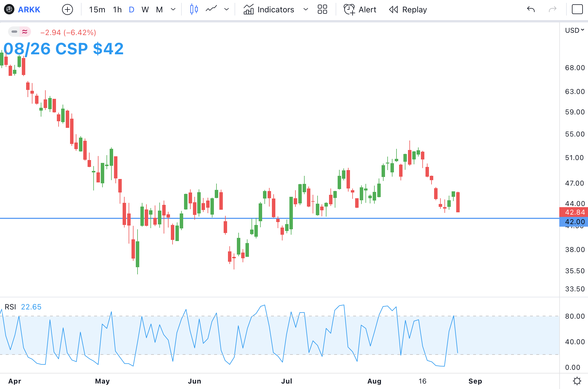Open symbol search via ARKK ticker
Screen dimensions: 588x389
click(x=29, y=9)
